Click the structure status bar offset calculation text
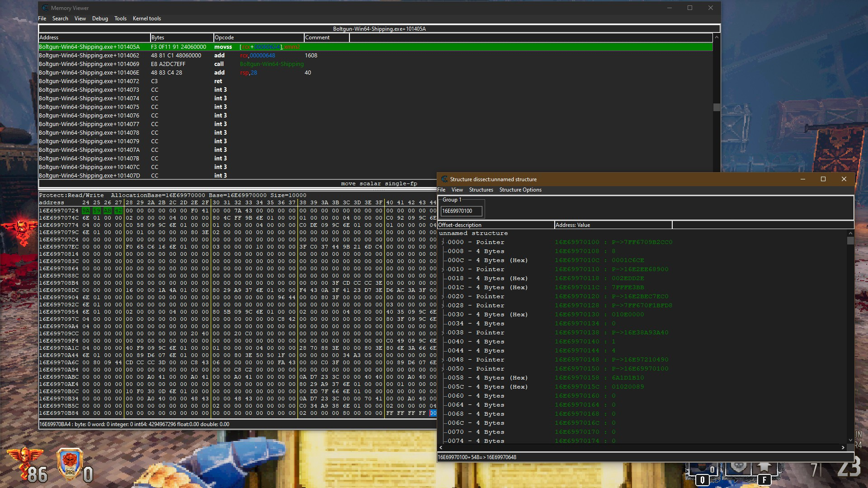 pyautogui.click(x=477, y=457)
